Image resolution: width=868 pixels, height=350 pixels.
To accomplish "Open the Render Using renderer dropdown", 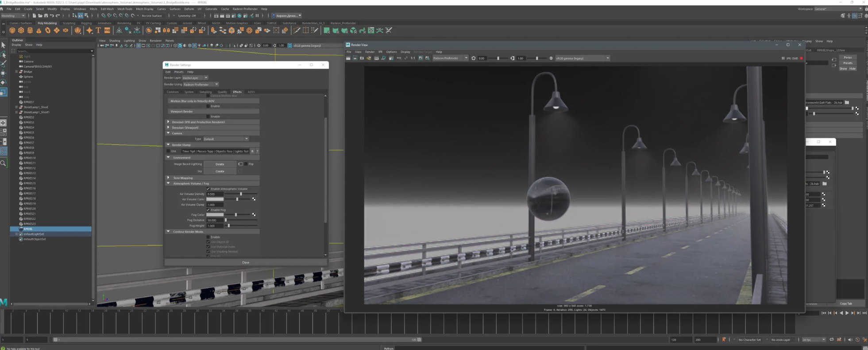I will point(201,84).
